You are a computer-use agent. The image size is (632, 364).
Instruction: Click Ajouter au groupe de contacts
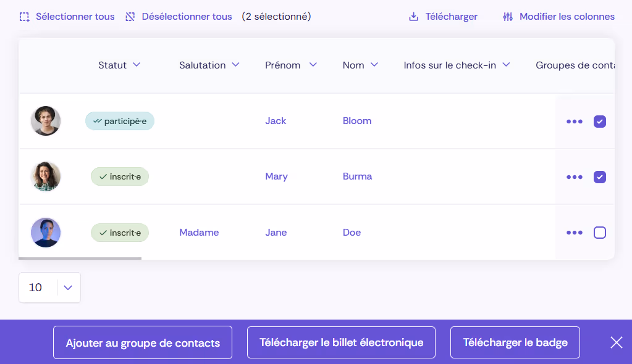click(x=142, y=342)
